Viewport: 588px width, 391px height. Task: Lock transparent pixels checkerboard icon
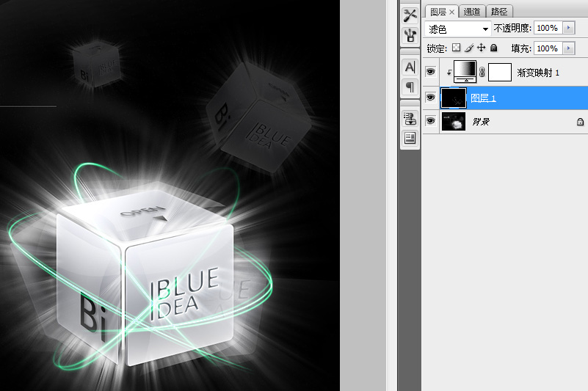pyautogui.click(x=456, y=48)
